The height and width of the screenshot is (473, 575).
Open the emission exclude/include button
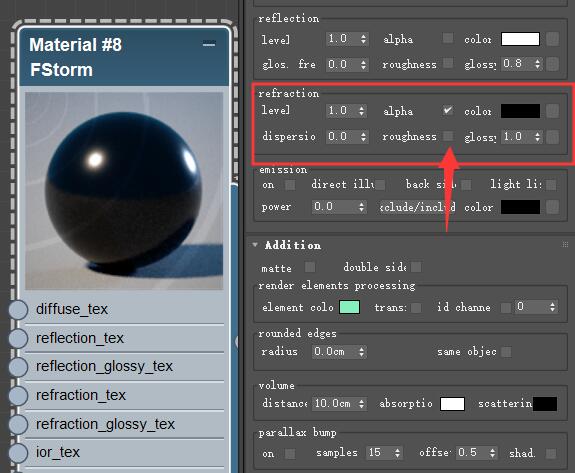[417, 207]
